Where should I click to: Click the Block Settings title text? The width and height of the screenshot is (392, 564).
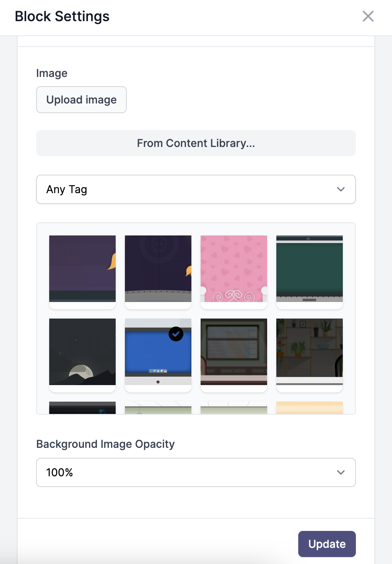(62, 16)
